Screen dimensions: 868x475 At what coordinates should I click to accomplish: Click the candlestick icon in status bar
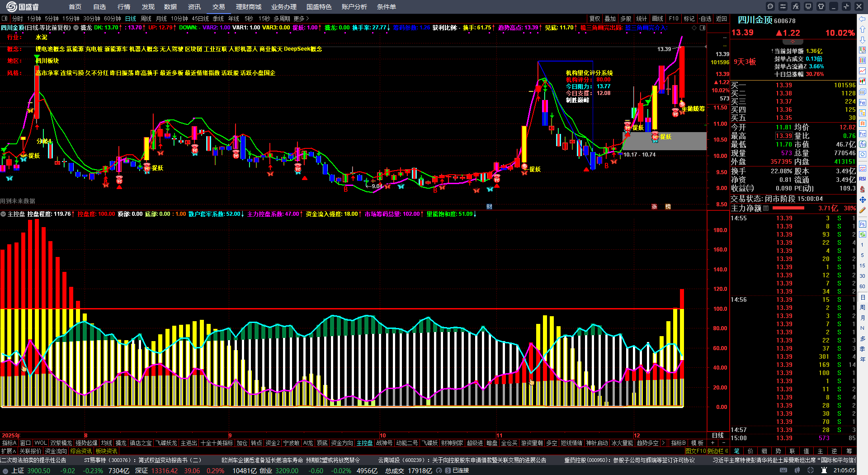(x=797, y=470)
